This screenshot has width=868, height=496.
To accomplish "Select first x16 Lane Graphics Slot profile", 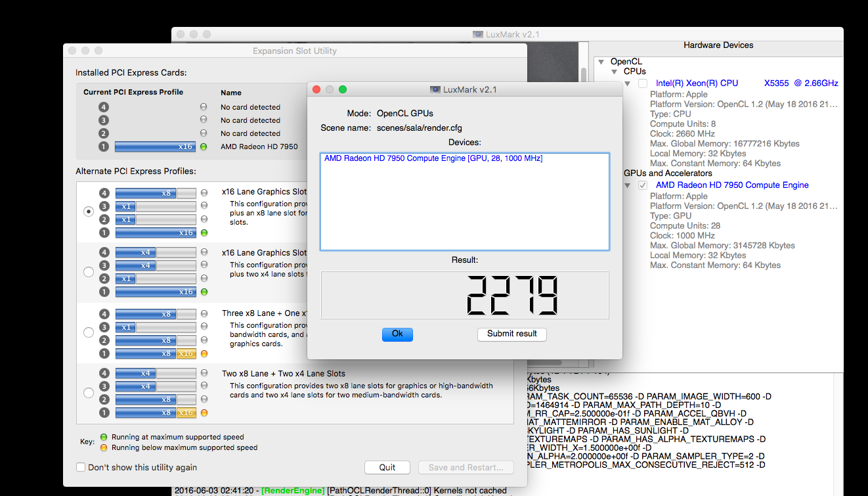I will click(88, 212).
